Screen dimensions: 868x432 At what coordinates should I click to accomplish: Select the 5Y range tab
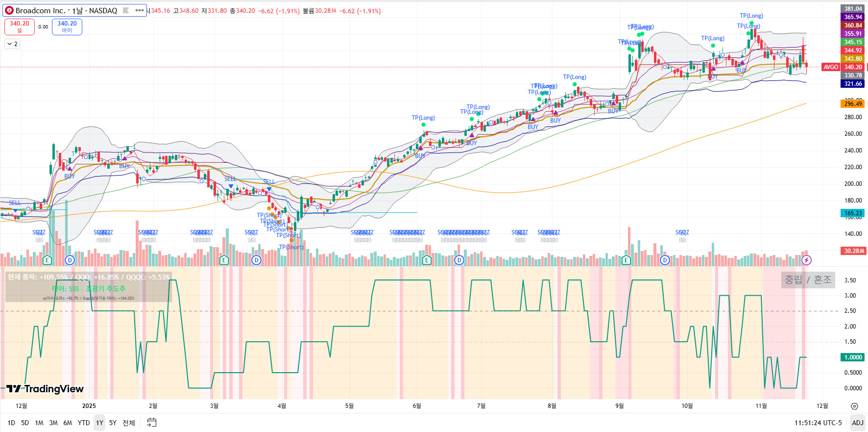(113, 423)
